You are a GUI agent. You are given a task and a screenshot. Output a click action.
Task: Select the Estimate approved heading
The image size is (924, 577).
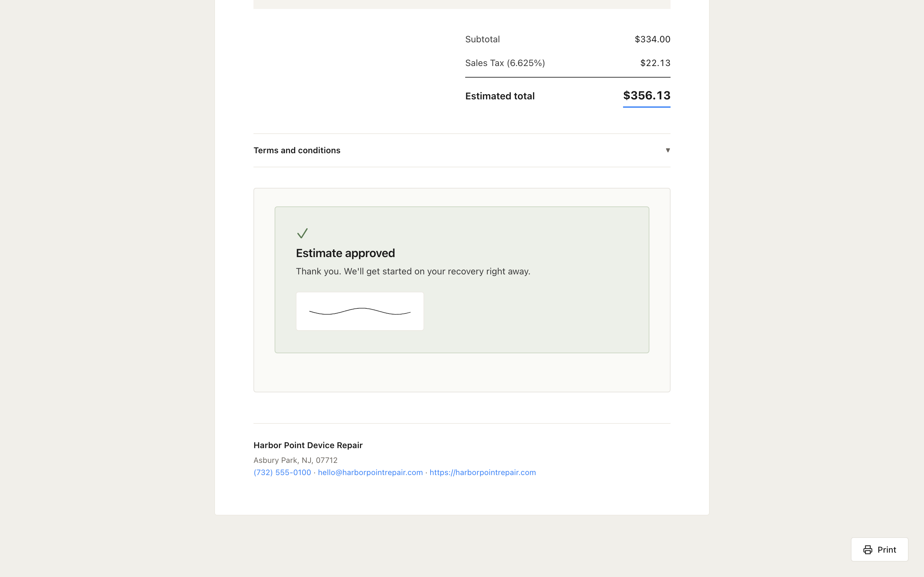(345, 253)
